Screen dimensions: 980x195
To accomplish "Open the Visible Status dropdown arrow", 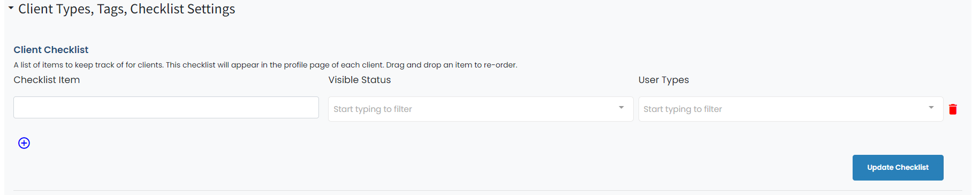I will point(621,108).
